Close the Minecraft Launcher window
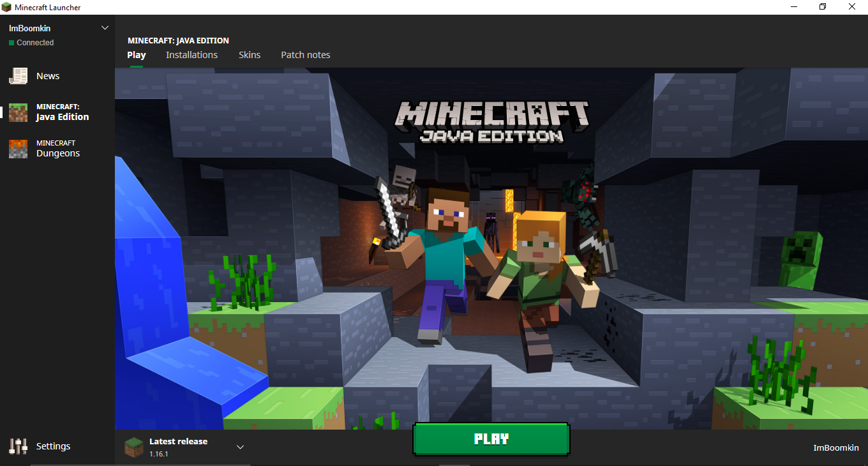The image size is (868, 466). pos(852,7)
